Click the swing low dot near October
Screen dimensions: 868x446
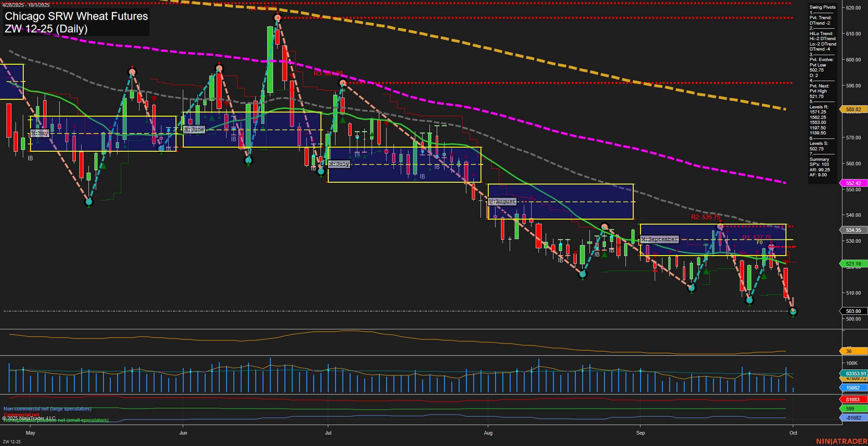coord(793,312)
